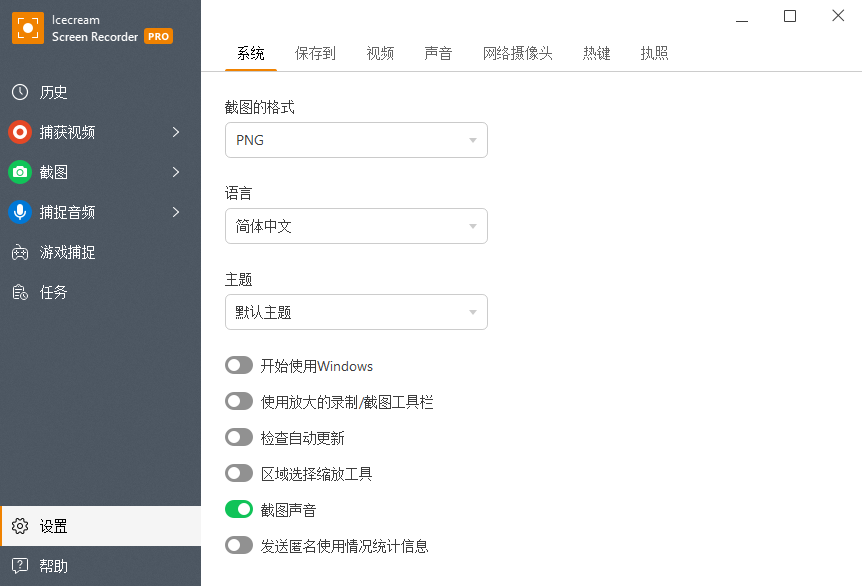Screen dimensions: 862x586
Task: Open the theme dropdown showing 默认主题
Action: (356, 312)
